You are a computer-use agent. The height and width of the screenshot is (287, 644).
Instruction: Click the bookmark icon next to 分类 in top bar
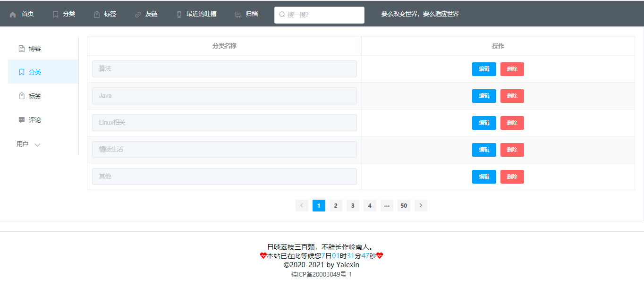(55, 14)
